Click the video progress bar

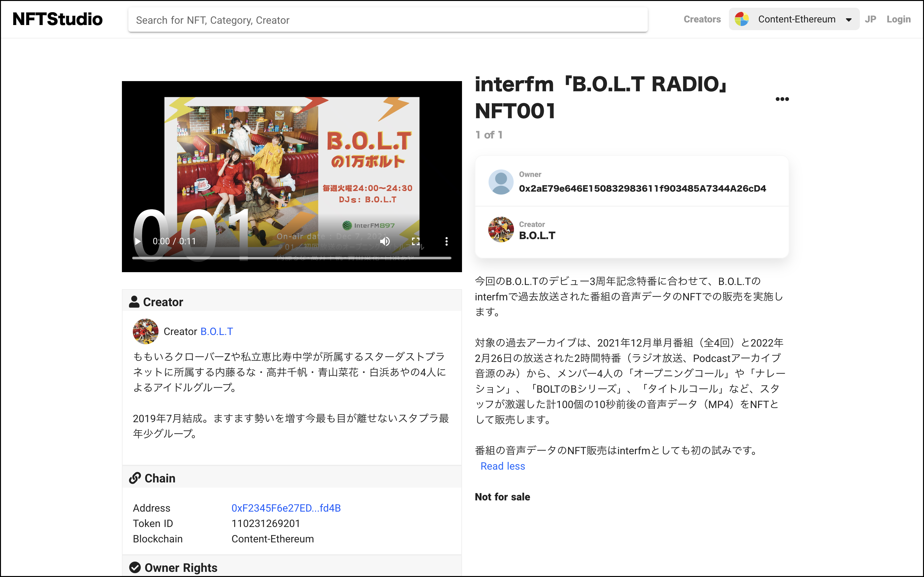pos(292,258)
